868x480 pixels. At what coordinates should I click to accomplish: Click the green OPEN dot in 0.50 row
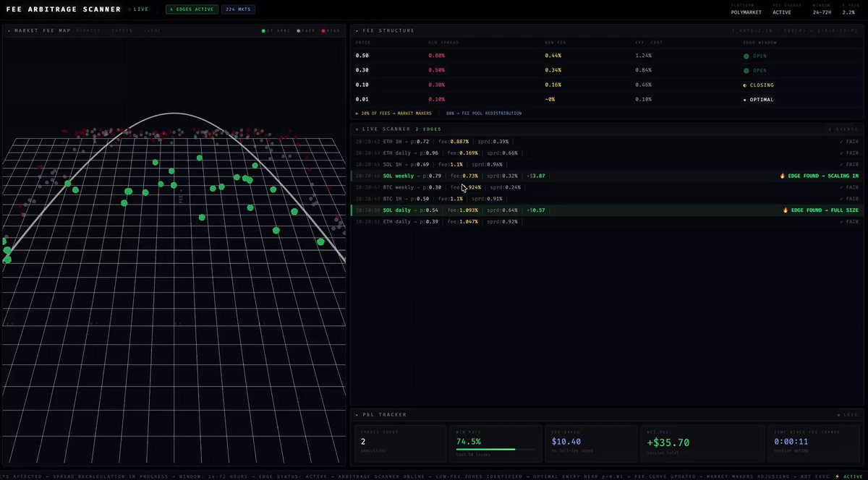746,56
